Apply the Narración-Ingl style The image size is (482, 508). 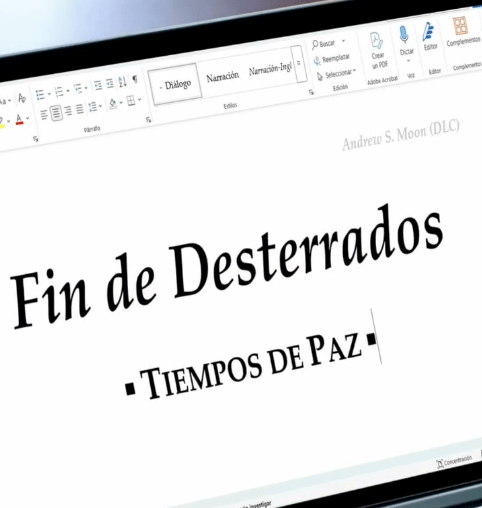(270, 69)
